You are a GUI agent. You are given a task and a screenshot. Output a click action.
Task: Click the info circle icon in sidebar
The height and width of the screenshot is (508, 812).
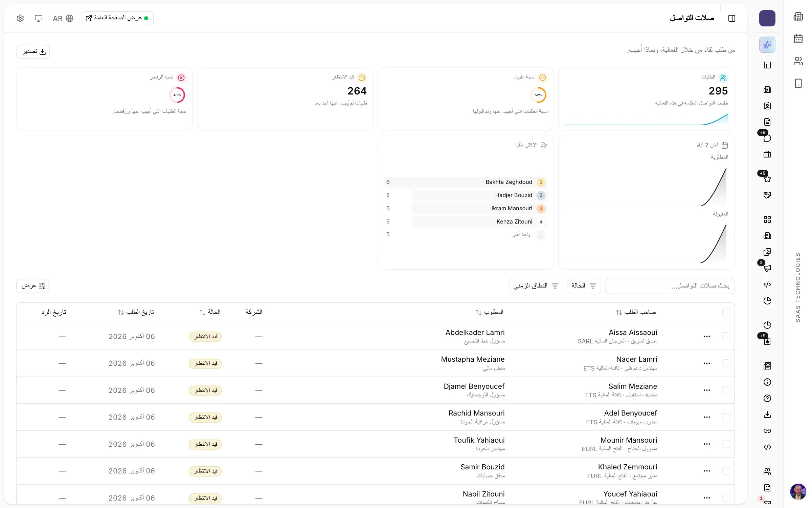pos(767,382)
